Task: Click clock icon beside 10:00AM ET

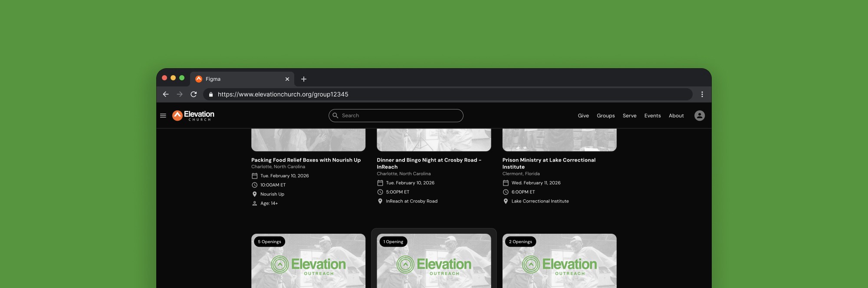Action: click(255, 185)
